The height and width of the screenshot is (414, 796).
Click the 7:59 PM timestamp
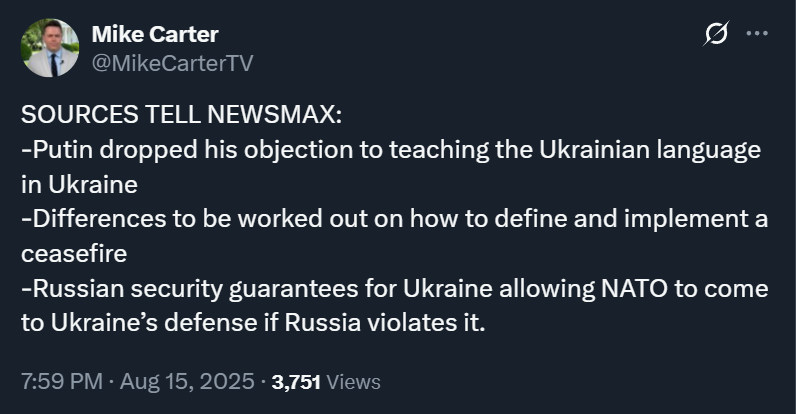[61, 382]
